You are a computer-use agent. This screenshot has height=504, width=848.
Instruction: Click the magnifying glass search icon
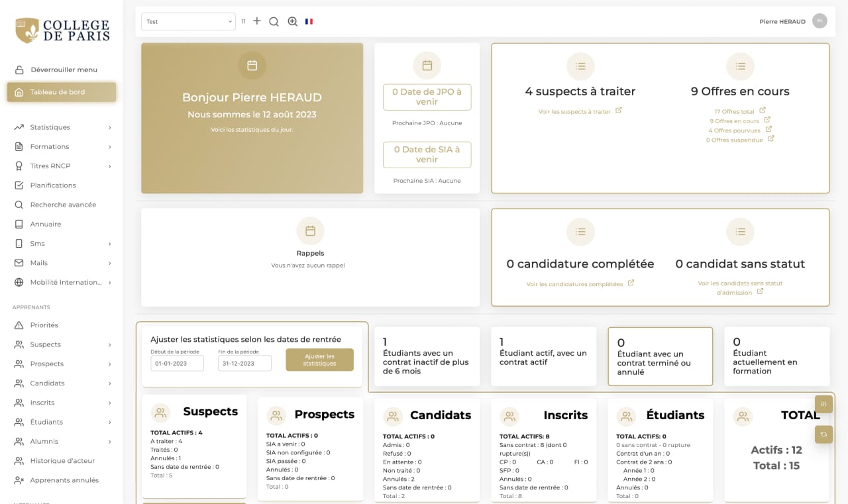tap(274, 21)
